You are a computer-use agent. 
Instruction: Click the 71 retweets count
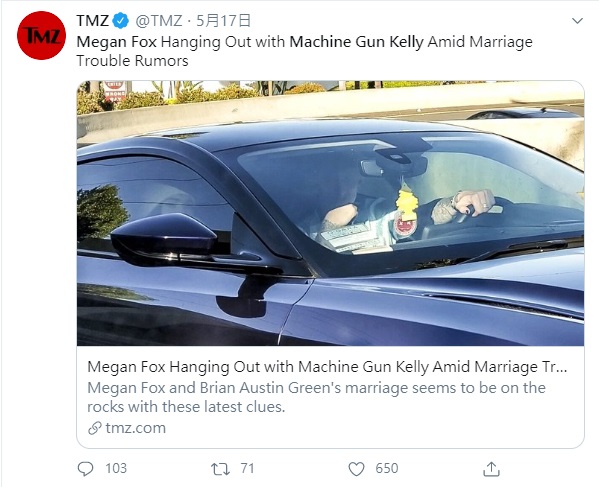pos(247,468)
